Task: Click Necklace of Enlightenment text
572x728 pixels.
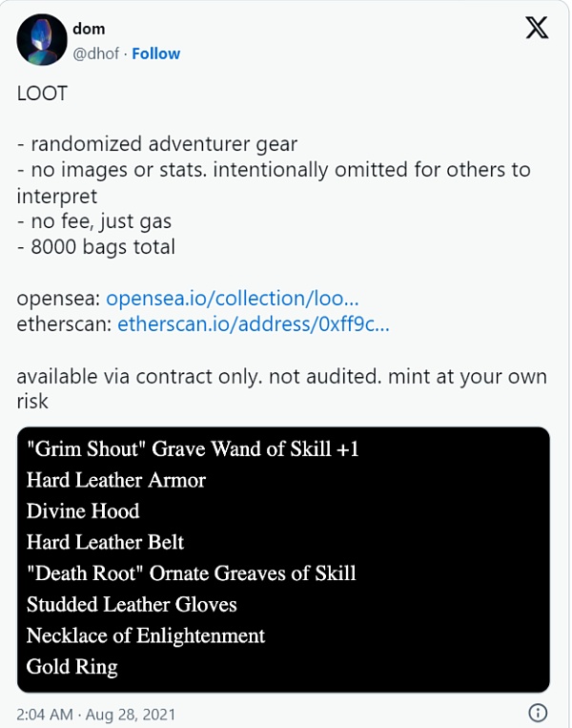Action: [145, 635]
